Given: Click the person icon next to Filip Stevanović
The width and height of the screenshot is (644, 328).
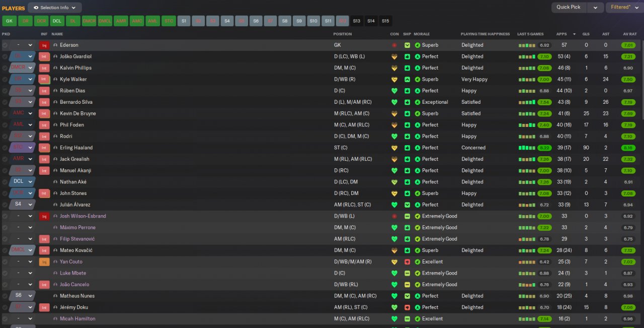Looking at the screenshot, I should 55,239.
